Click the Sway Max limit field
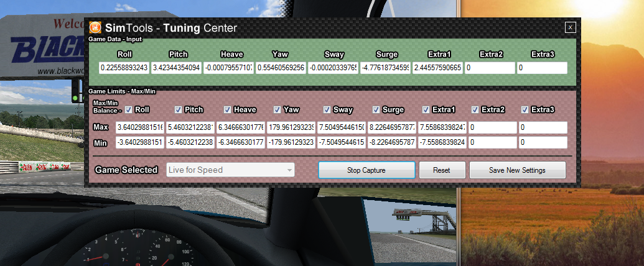Image resolution: width=644 pixels, height=266 pixels. [342, 127]
